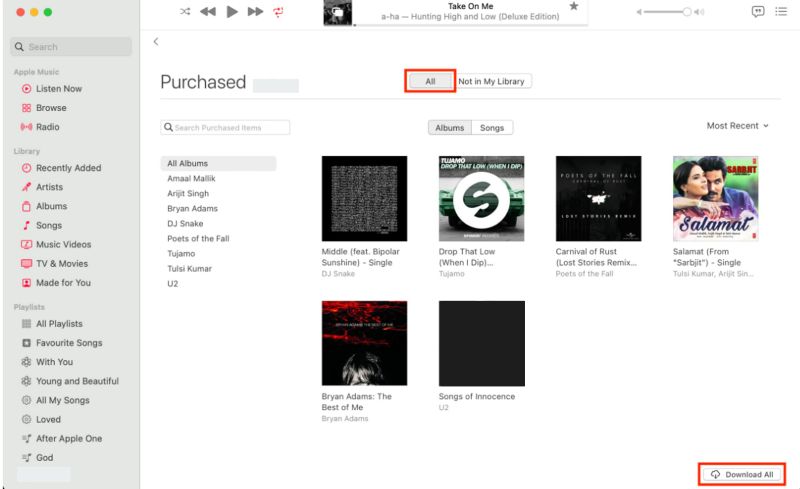Skip to next track icon
This screenshot has height=489, width=800.
point(255,11)
